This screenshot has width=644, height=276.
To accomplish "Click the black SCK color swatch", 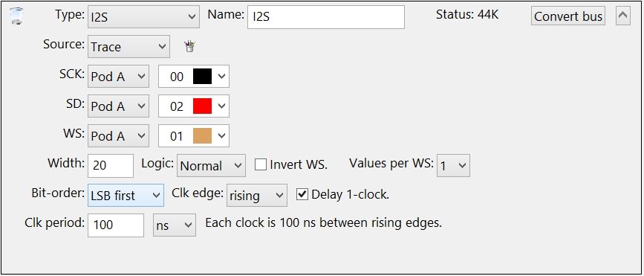I will [203, 77].
